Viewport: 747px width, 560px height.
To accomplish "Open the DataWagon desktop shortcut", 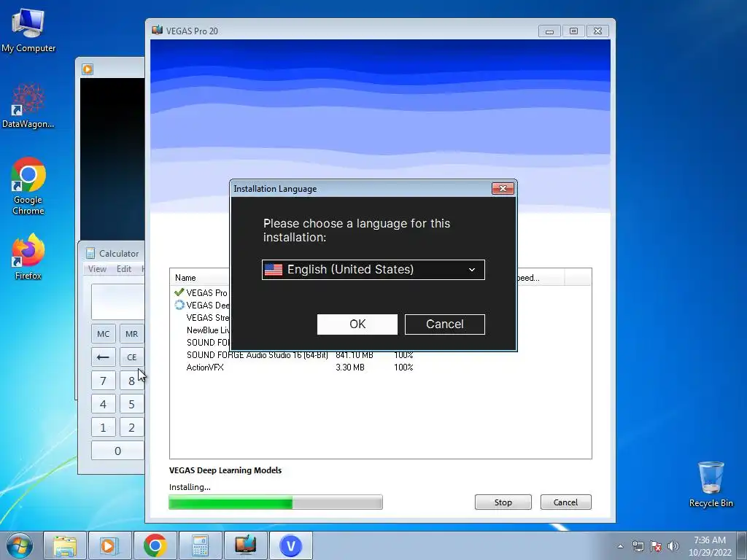I will 28,106.
